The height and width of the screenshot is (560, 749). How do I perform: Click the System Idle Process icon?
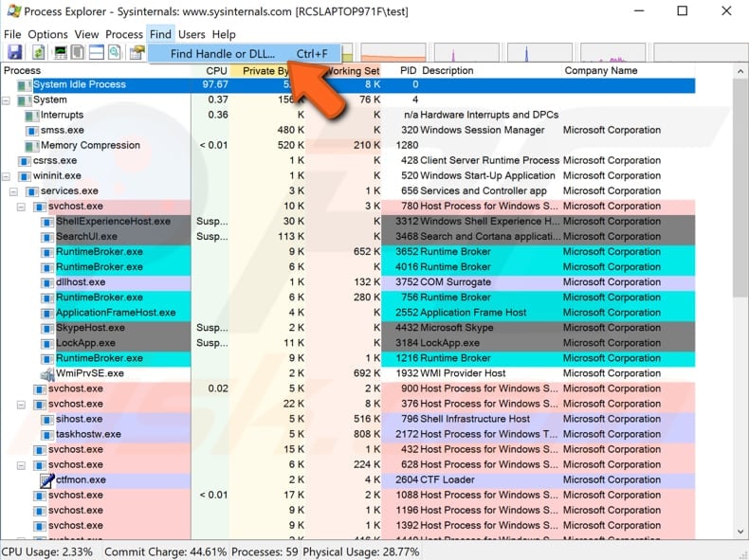pos(25,85)
